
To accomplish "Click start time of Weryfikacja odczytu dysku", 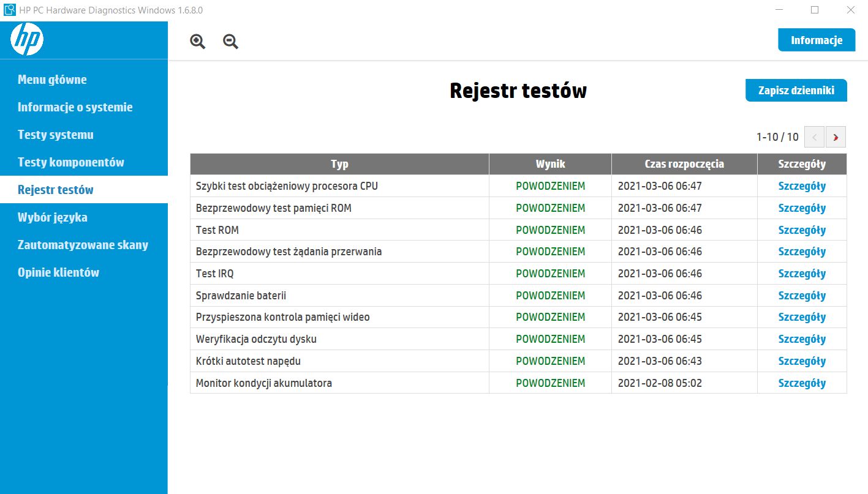I will coord(660,339).
